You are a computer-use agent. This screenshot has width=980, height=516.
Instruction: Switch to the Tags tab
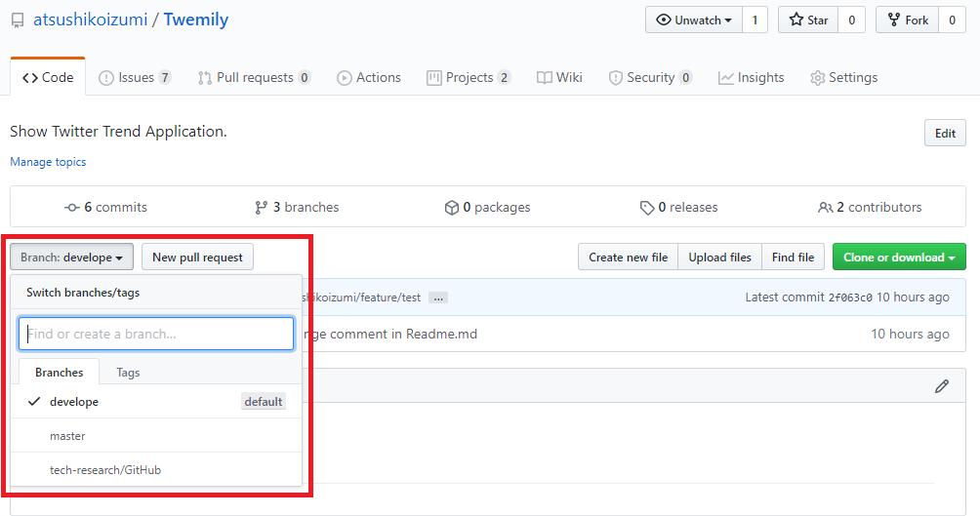(128, 373)
